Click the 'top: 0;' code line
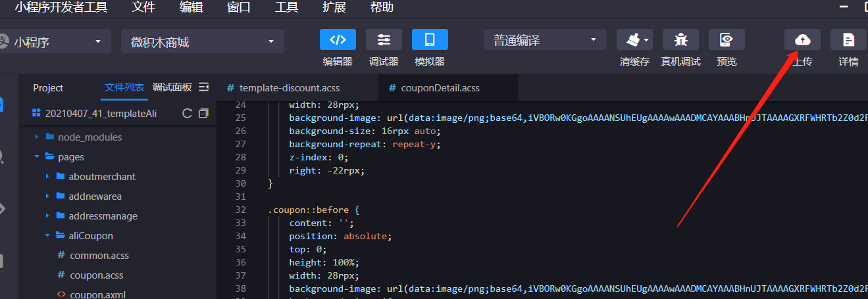The image size is (868, 299). [307, 249]
